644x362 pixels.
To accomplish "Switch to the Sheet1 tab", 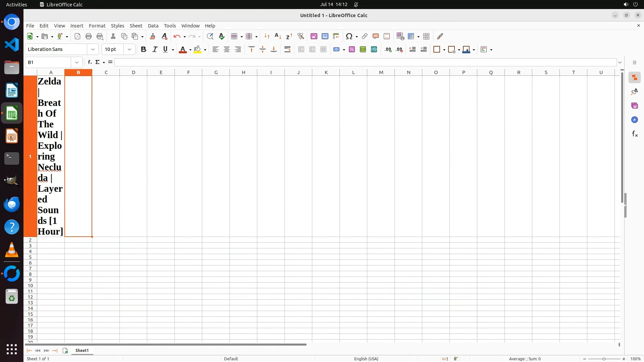I will pyautogui.click(x=82, y=350).
